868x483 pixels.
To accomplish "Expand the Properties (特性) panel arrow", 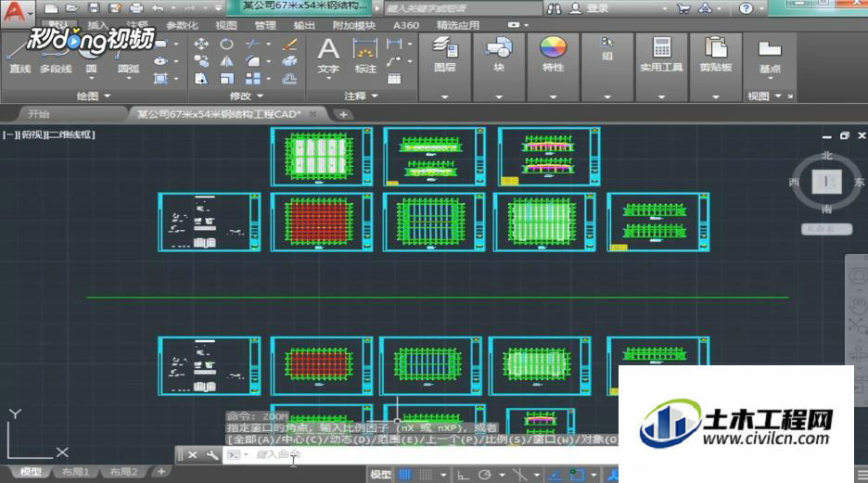I will coord(553,96).
